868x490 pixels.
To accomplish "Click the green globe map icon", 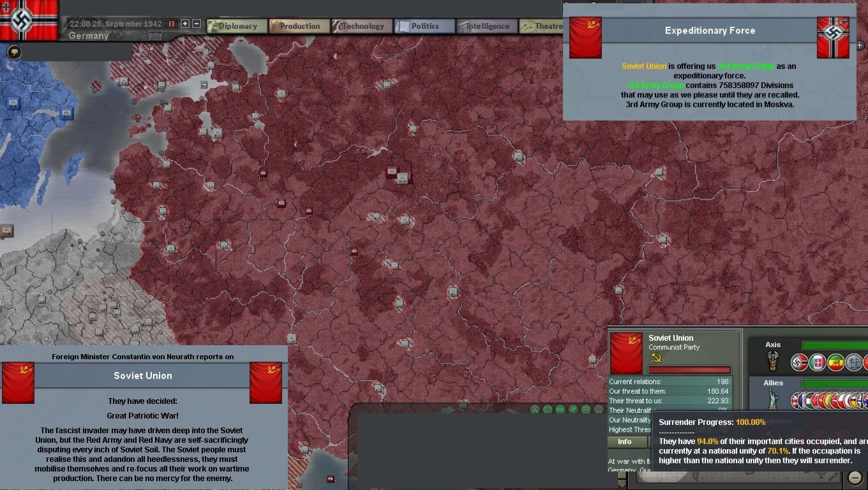I will pyautogui.click(x=573, y=410).
